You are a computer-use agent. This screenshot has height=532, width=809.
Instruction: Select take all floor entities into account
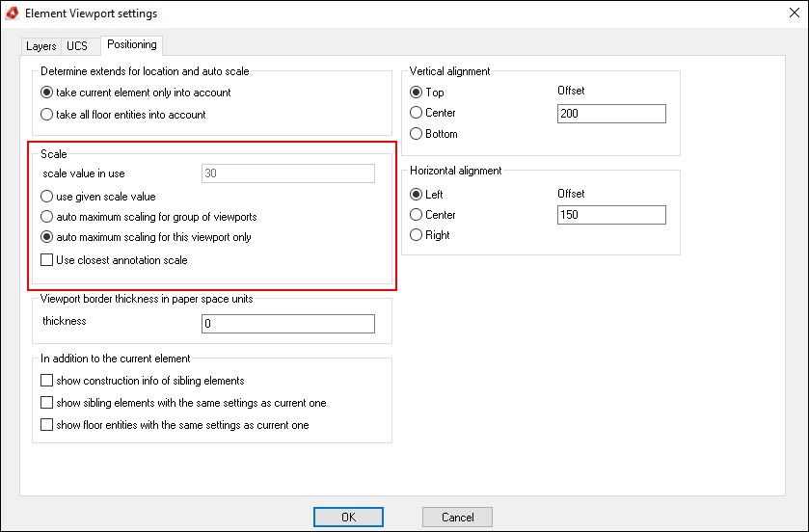tap(123, 115)
